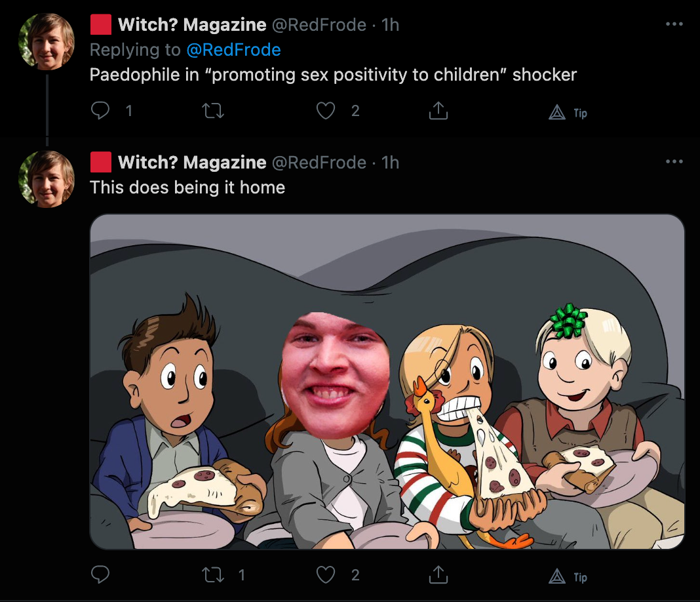The image size is (700, 602).
Task: Like the first tweet with heart icon
Action: point(326,111)
